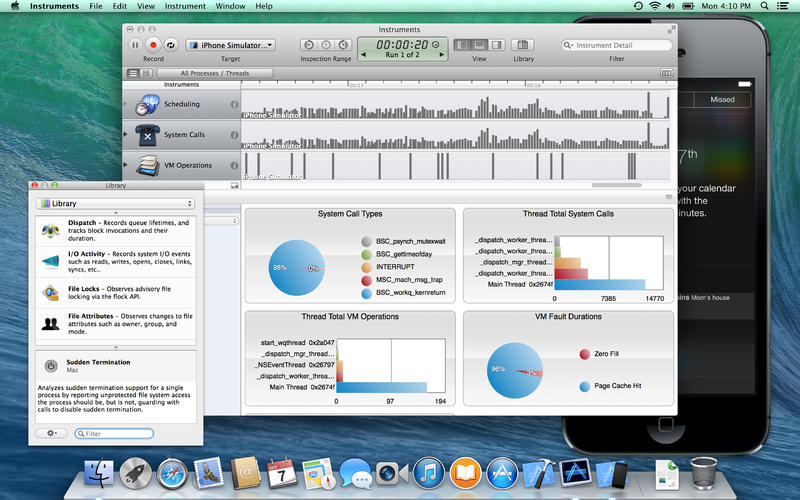Click the menu bar clock Mon 4:10 PM
The height and width of the screenshot is (500, 800).
tap(726, 6)
